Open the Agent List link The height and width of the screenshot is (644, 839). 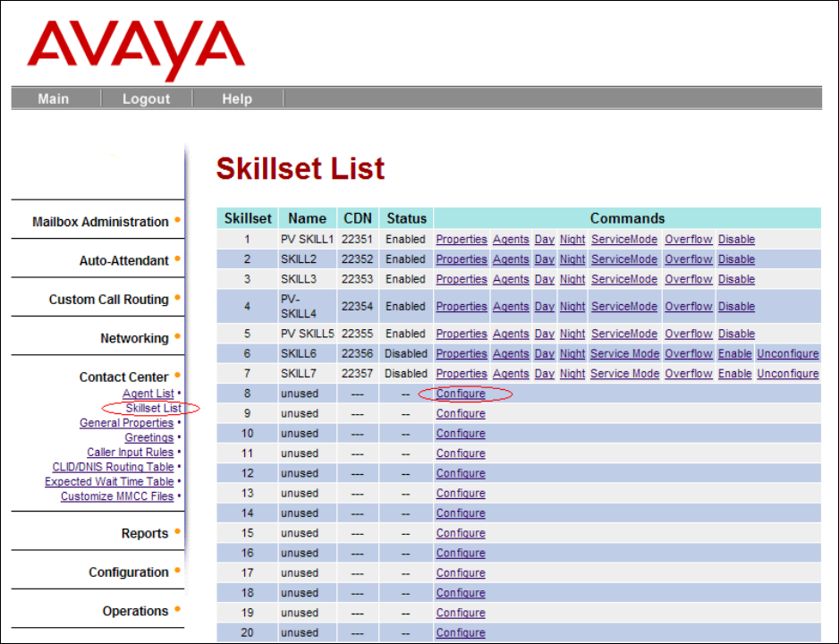[148, 394]
